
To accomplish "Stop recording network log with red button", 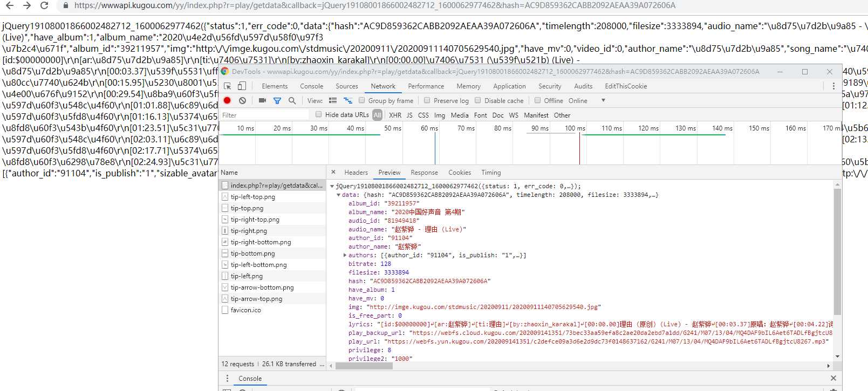I will pos(227,100).
